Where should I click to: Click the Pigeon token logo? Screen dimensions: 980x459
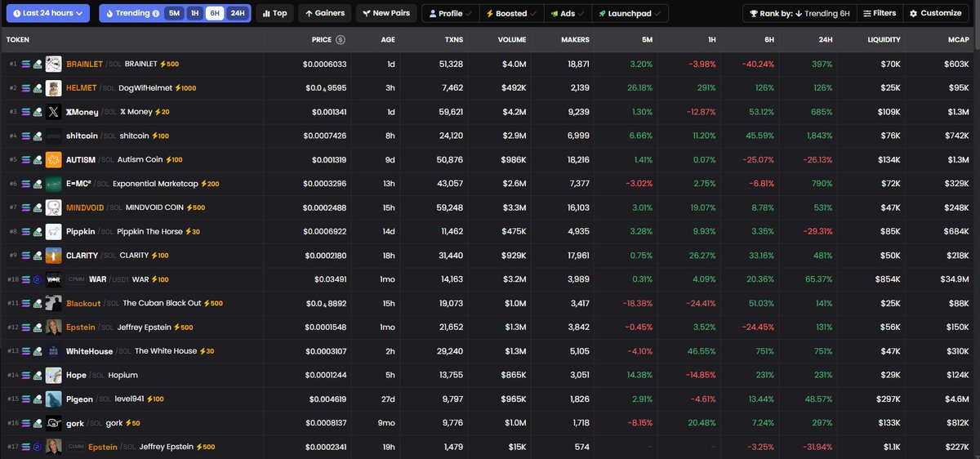coord(54,399)
